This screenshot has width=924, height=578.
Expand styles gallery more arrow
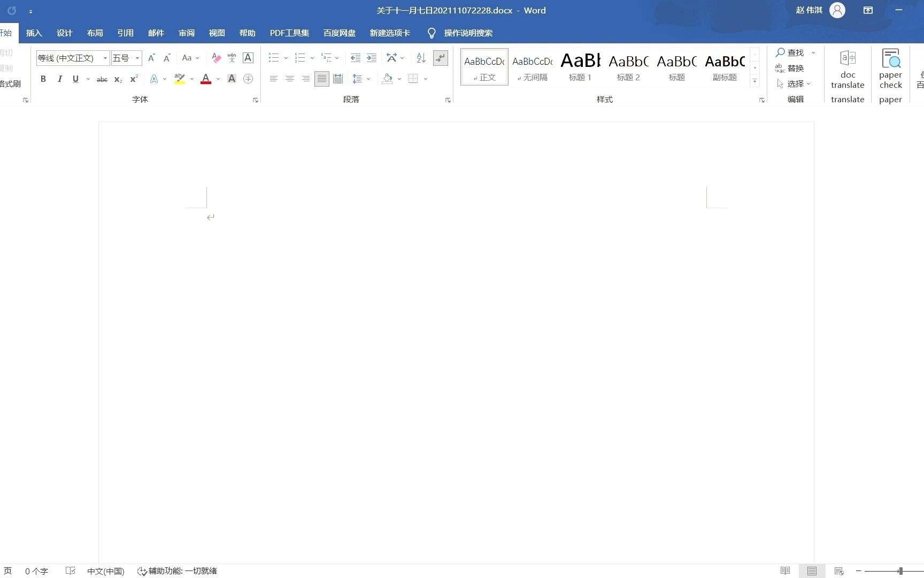[x=754, y=81]
